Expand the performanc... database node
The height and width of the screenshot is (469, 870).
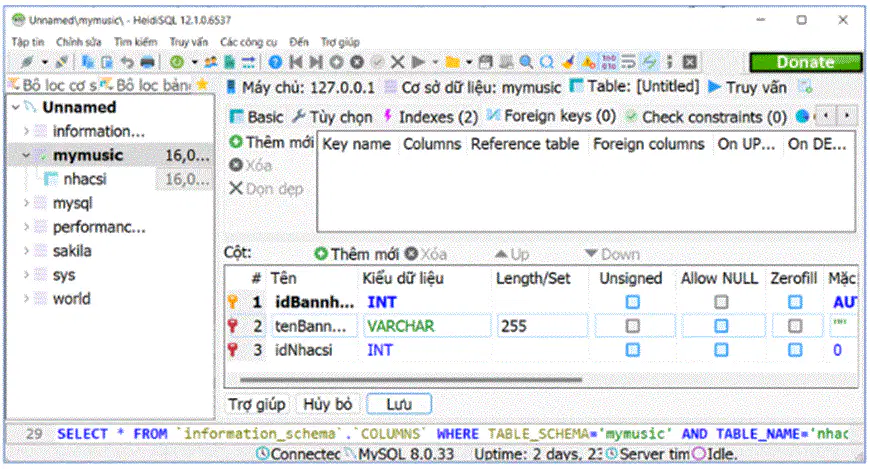coord(26,227)
